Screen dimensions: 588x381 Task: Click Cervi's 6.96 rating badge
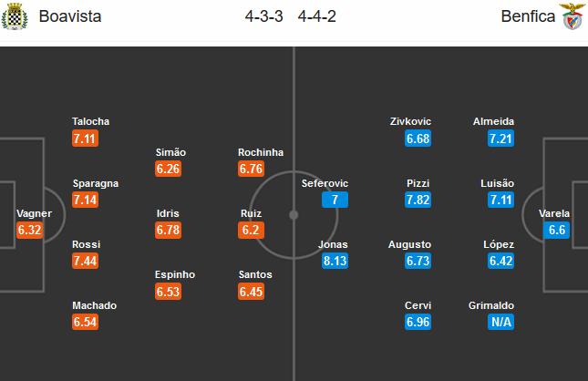(x=418, y=322)
